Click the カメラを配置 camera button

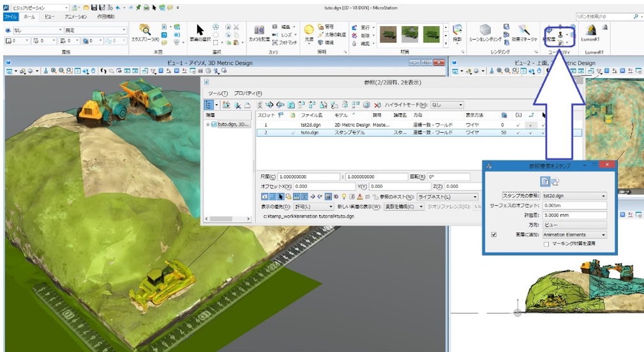click(x=259, y=33)
